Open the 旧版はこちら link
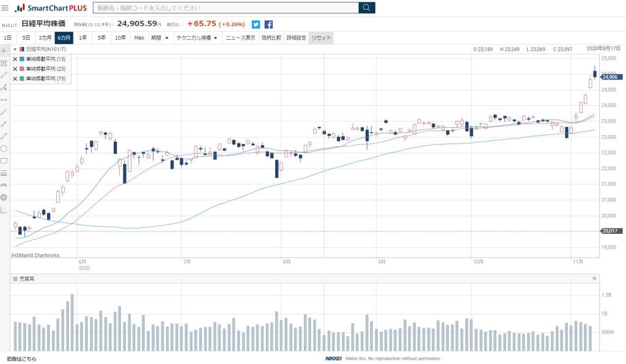626x364 pixels. pyautogui.click(x=21, y=359)
